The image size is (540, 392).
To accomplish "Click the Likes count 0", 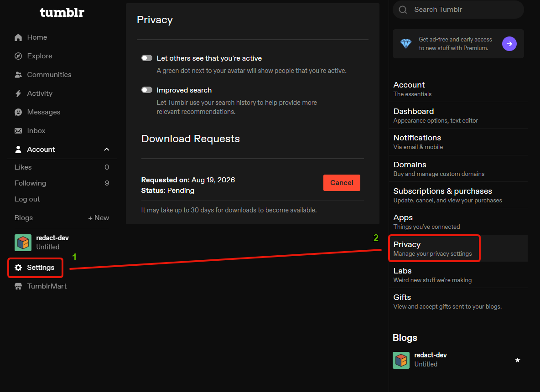I will [107, 167].
